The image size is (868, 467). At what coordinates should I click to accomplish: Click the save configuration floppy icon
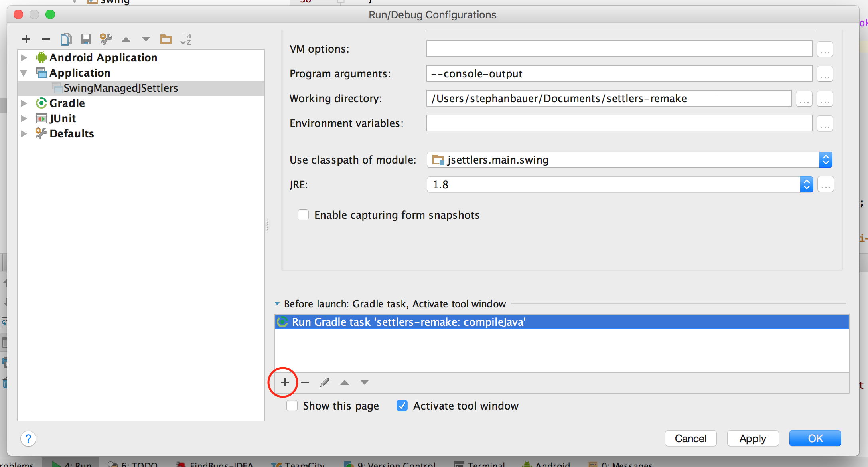(x=86, y=39)
